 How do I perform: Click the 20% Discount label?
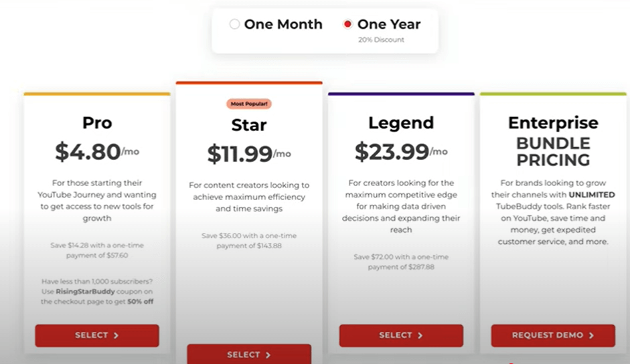point(381,39)
